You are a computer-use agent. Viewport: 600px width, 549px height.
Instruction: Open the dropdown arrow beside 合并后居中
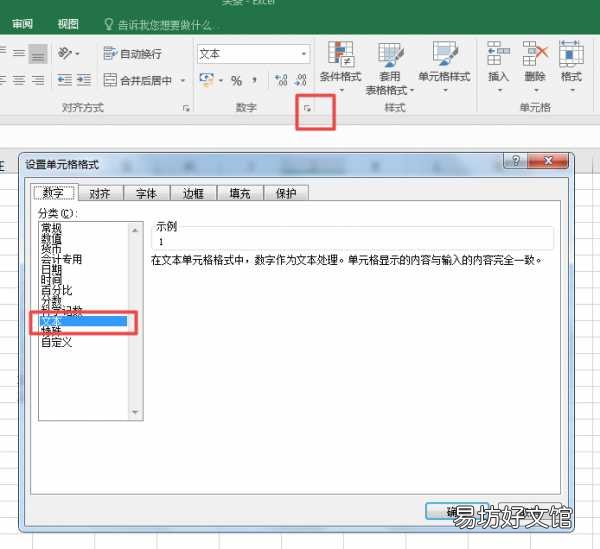coord(183,80)
